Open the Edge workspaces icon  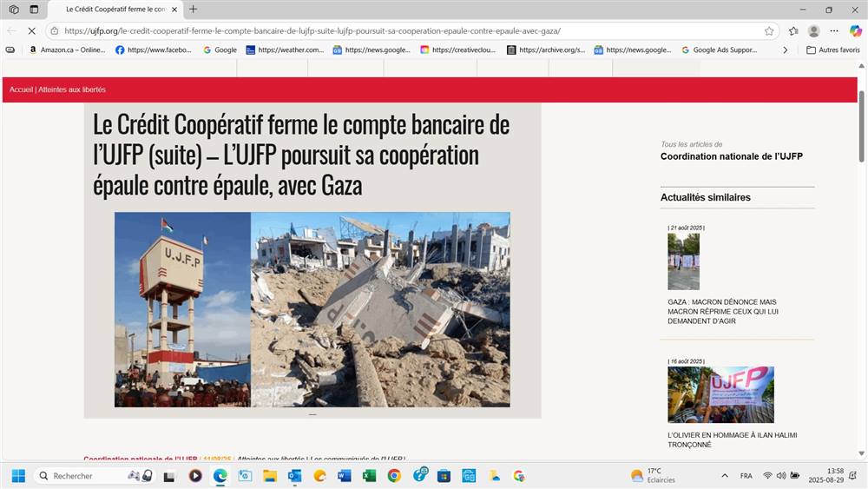14,10
